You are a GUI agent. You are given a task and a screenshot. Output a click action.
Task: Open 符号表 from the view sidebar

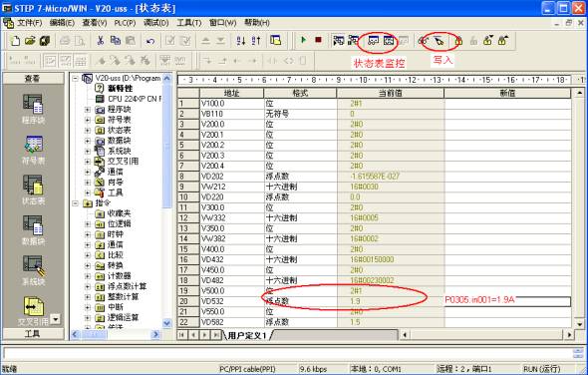point(33,150)
